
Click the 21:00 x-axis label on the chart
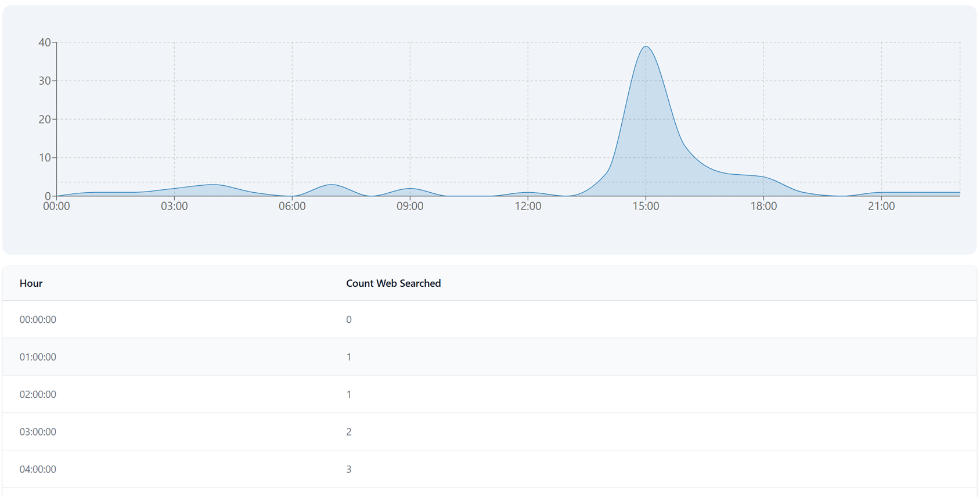click(881, 206)
